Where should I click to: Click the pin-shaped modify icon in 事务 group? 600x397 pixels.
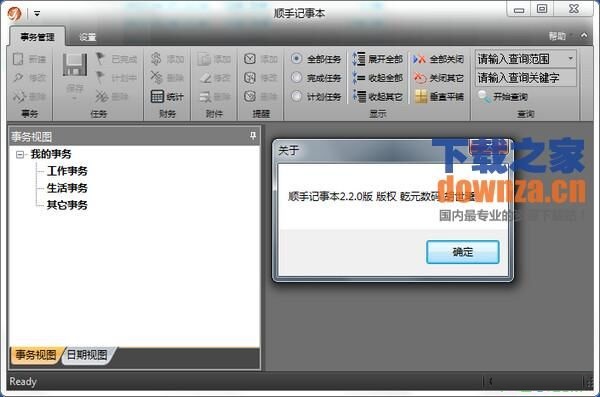click(18, 78)
